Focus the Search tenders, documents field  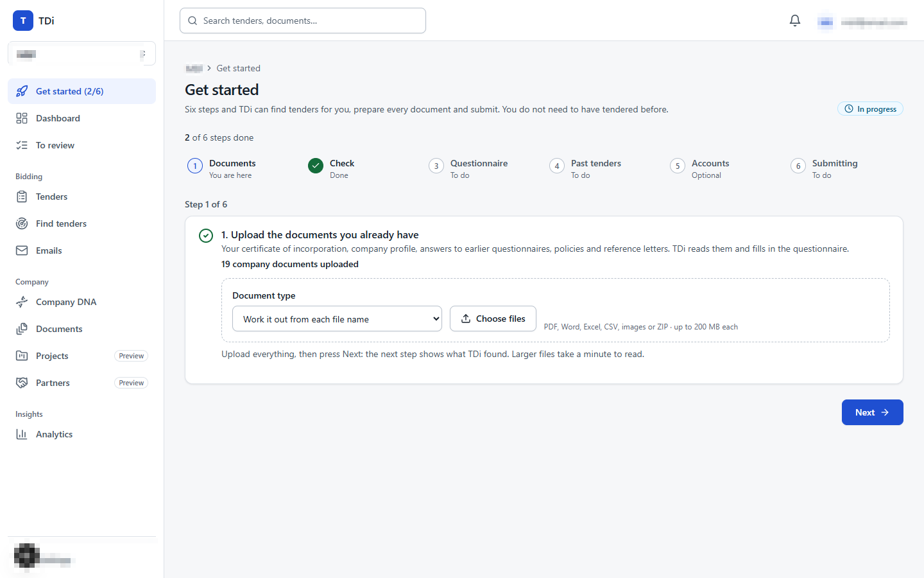point(303,21)
